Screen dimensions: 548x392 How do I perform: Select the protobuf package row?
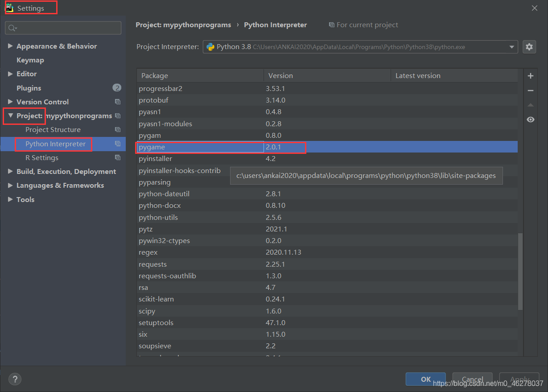pyautogui.click(x=327, y=100)
